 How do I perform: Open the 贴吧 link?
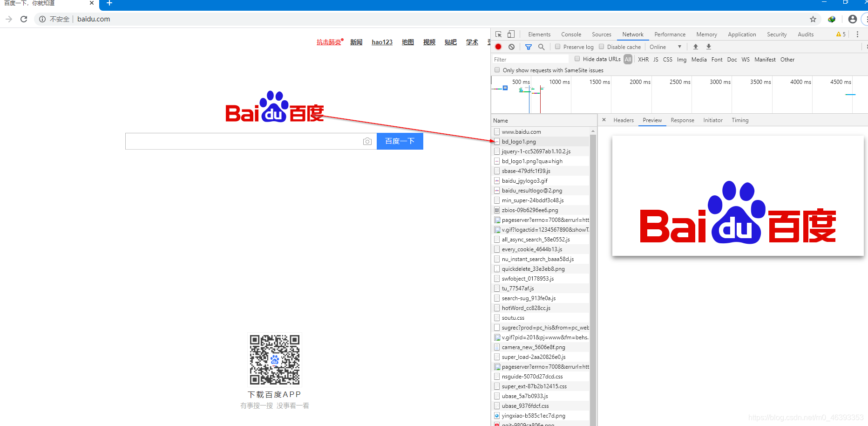(x=451, y=42)
